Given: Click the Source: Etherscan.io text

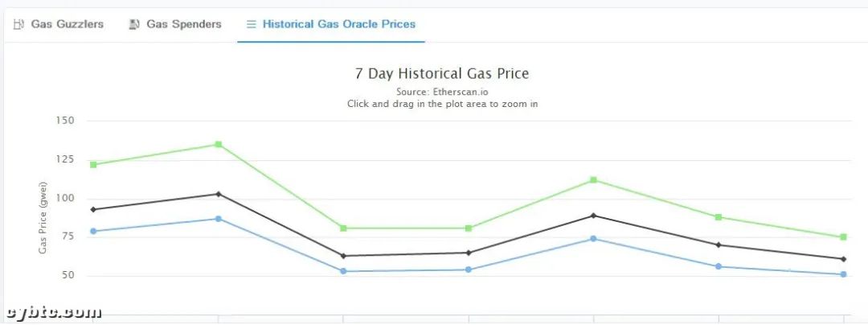Looking at the screenshot, I should pos(442,92).
